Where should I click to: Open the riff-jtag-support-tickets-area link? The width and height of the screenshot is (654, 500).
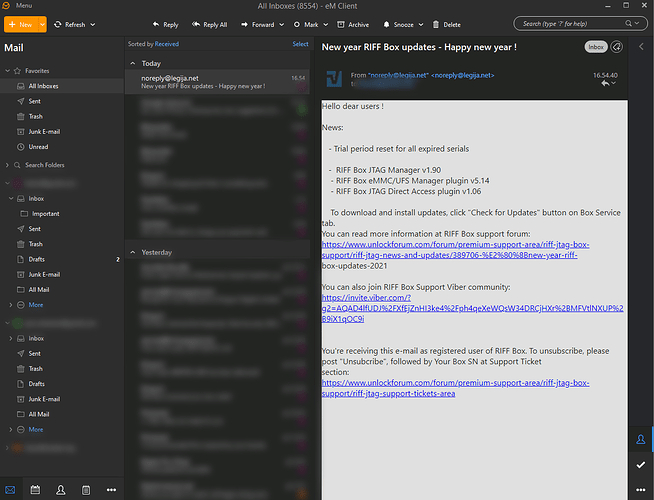click(455, 388)
